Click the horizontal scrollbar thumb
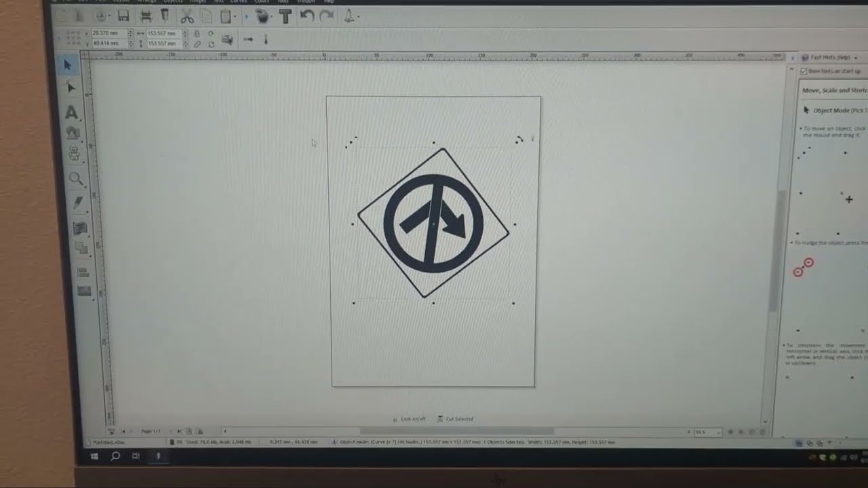868x488 pixels. click(x=456, y=431)
